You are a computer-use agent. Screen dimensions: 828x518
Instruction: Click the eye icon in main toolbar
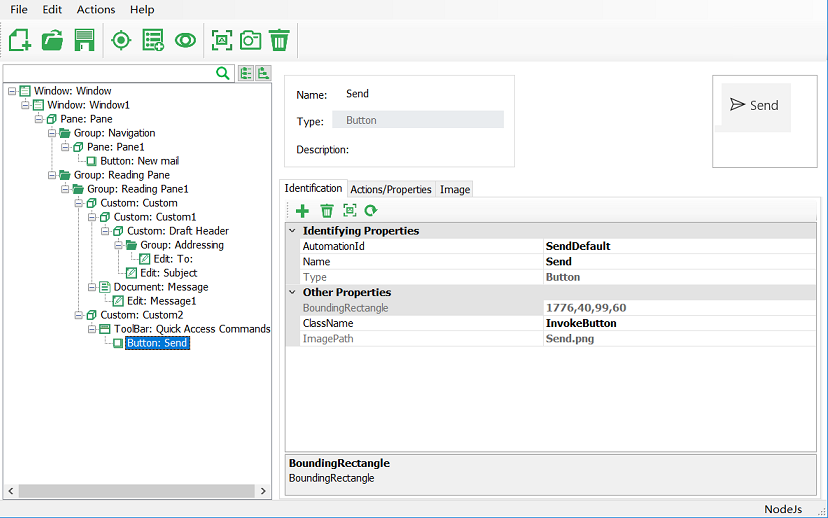click(x=185, y=40)
